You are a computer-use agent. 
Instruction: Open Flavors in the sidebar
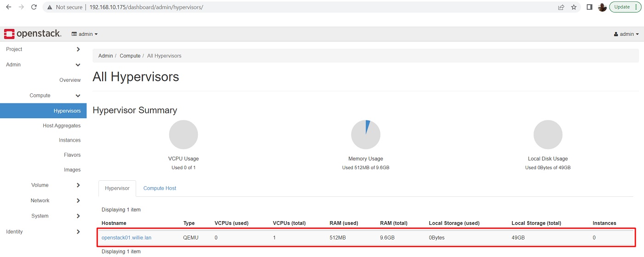(x=72, y=155)
